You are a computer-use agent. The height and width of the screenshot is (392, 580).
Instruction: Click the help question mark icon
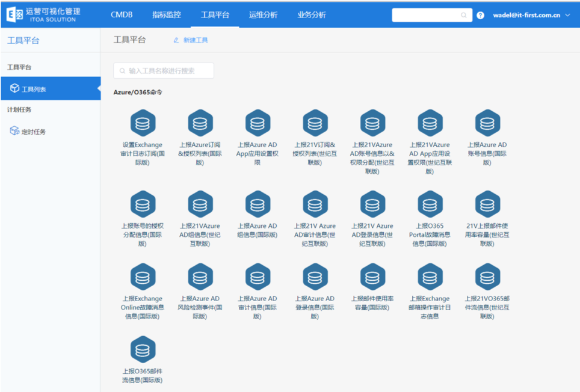480,15
